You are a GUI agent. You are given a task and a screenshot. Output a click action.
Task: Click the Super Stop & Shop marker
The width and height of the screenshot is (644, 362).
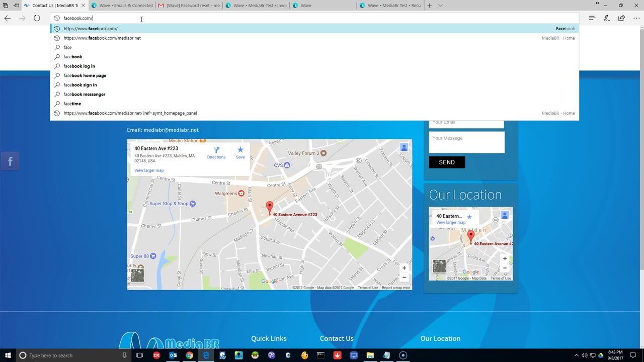click(192, 204)
